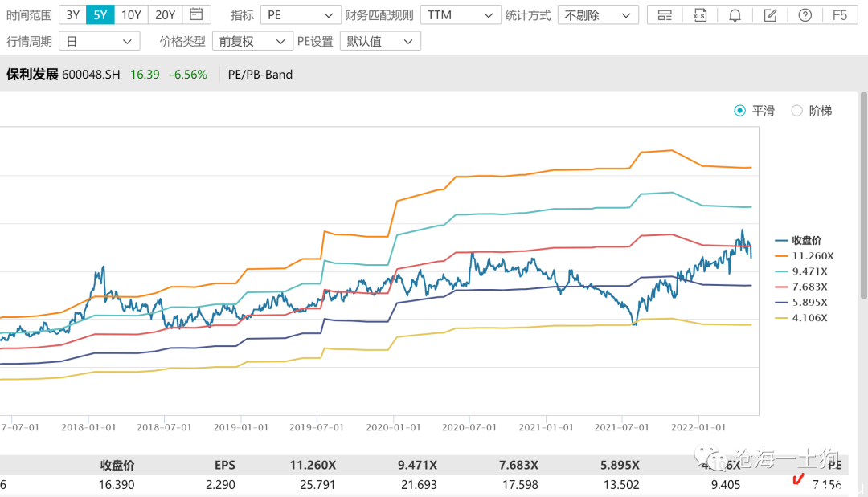Click the table value 21.693
Image resolution: width=868 pixels, height=497 pixels.
(x=419, y=485)
